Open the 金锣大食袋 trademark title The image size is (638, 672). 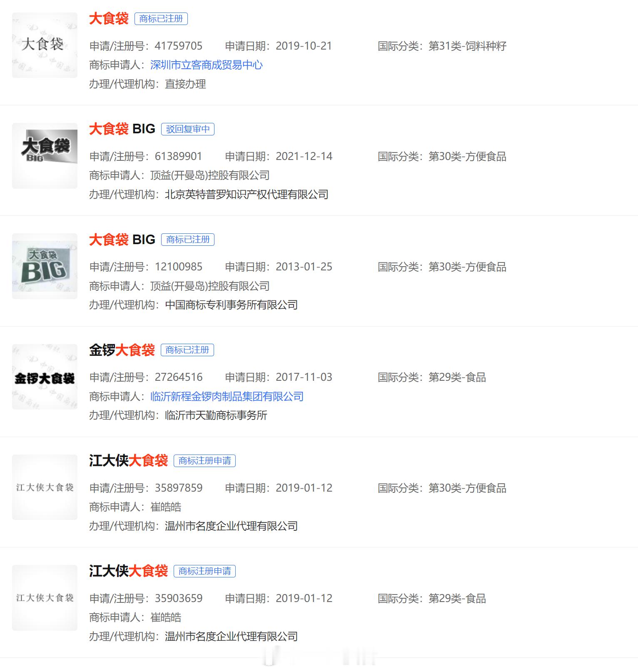click(x=122, y=350)
